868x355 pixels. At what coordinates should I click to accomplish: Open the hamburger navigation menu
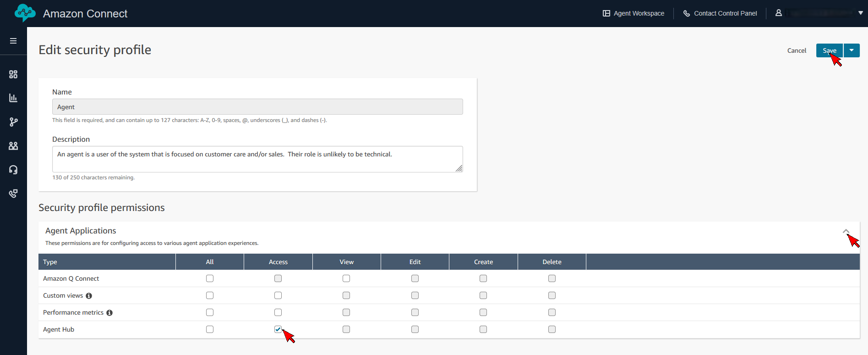tap(13, 41)
